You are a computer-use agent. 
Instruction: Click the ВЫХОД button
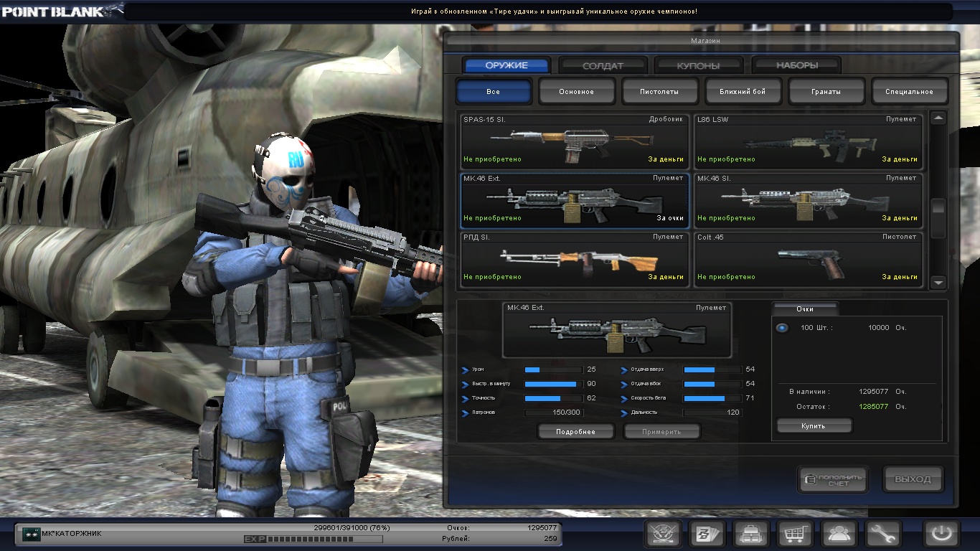tap(913, 479)
